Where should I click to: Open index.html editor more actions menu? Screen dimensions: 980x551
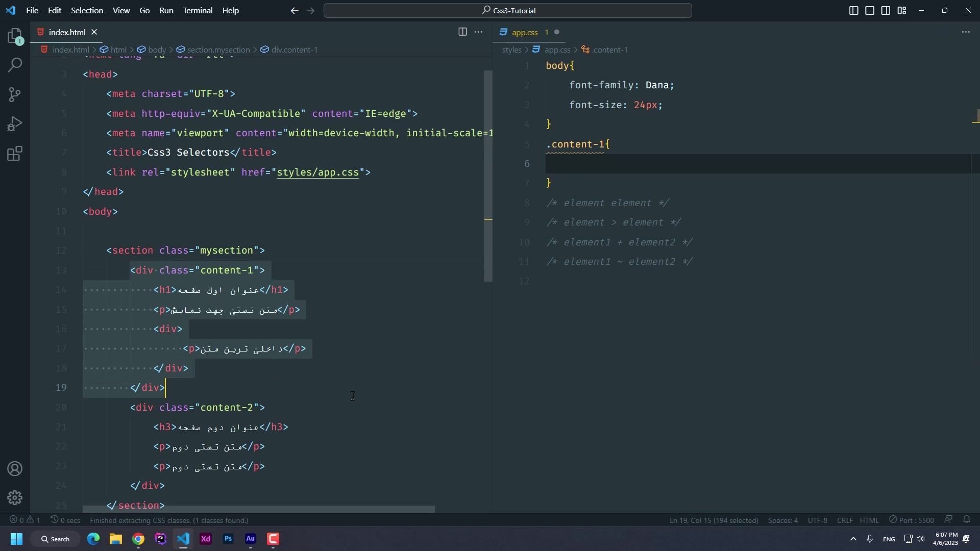478,32
